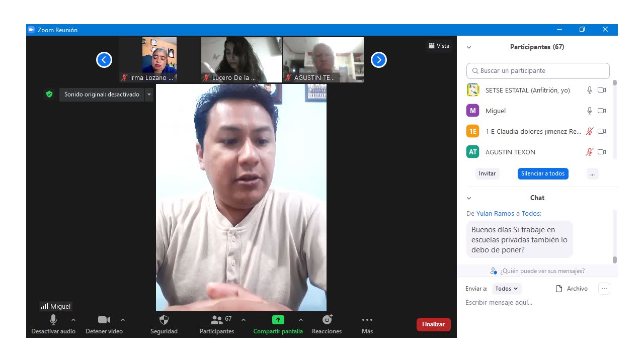Viewport: 644px width, 362px height.
Task: Open video options caret beside Detener video
Action: (123, 320)
